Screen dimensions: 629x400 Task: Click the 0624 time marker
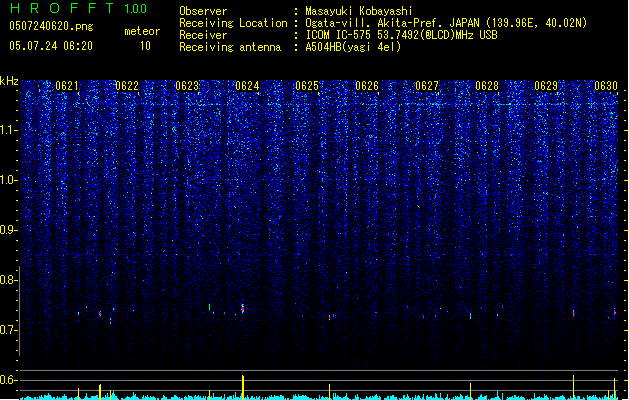click(x=247, y=86)
